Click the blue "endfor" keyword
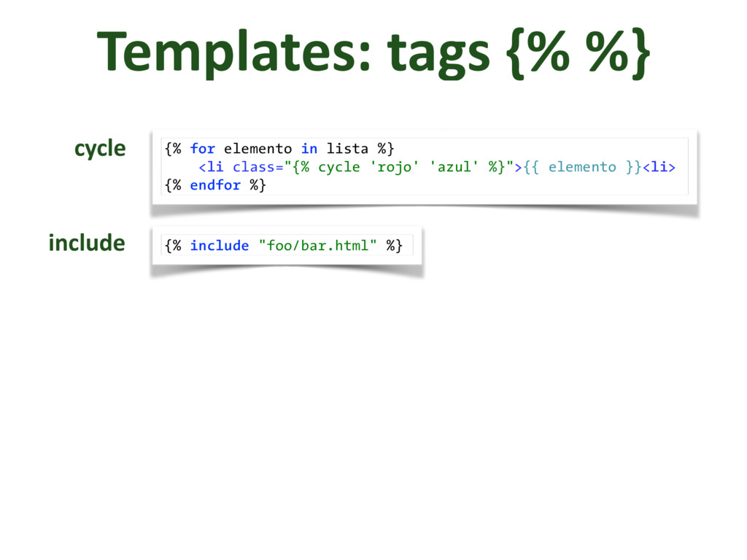The image size is (747, 560). 215,185
